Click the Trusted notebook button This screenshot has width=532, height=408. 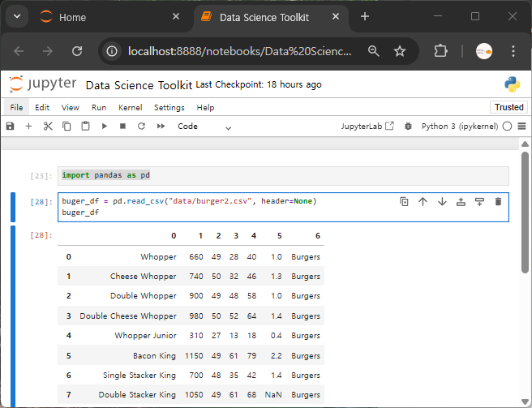pyautogui.click(x=509, y=107)
